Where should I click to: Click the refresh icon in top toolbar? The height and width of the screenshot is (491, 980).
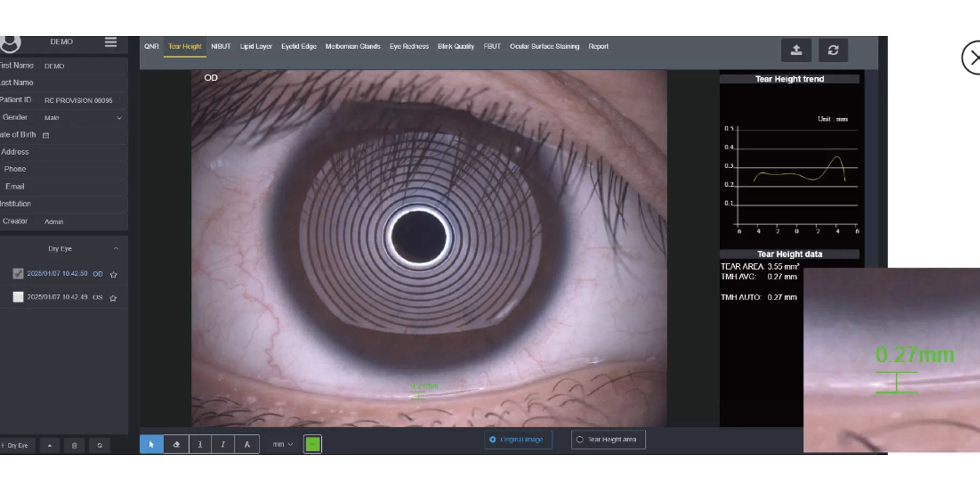point(833,50)
